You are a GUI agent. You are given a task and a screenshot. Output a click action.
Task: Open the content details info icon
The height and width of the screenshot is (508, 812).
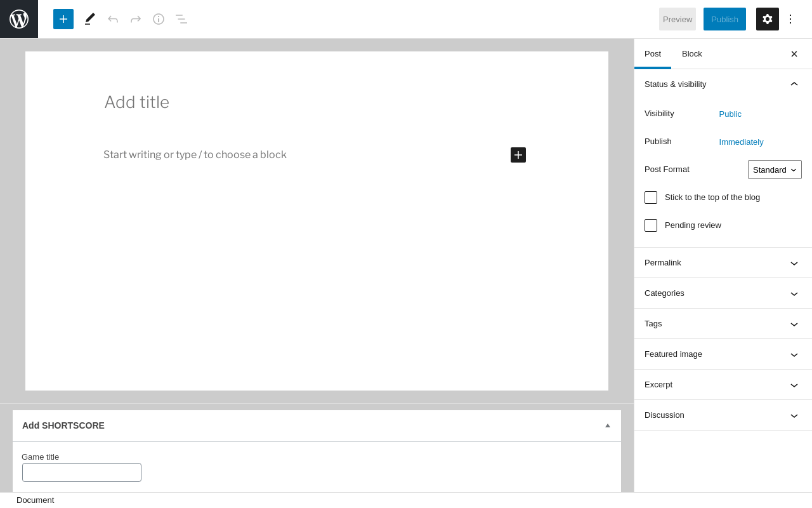tap(159, 19)
